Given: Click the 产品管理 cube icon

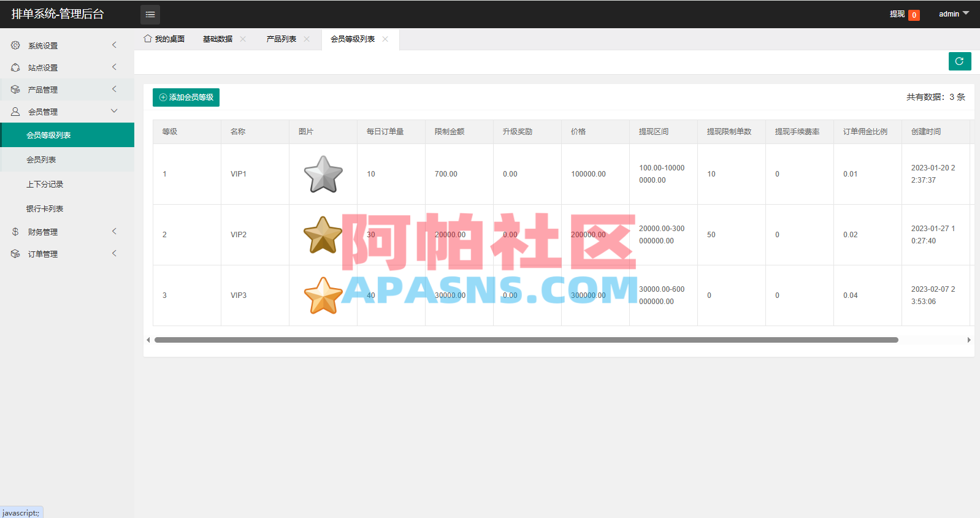Looking at the screenshot, I should click(x=15, y=90).
